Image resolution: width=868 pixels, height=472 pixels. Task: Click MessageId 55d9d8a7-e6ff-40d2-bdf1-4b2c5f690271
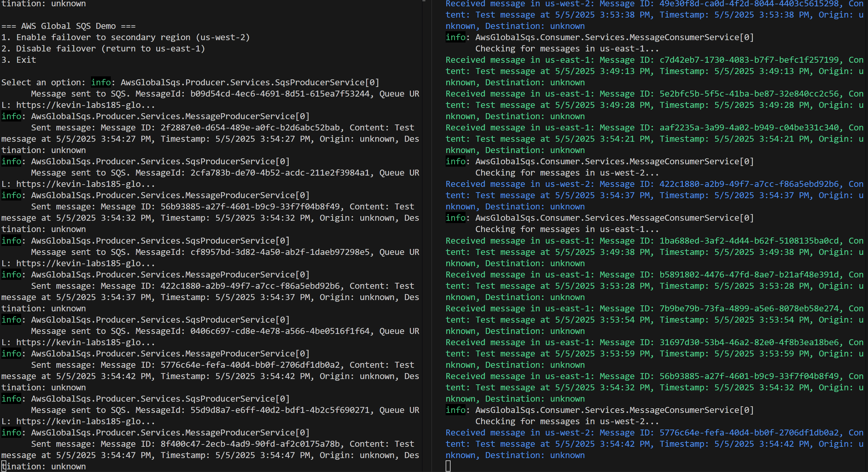click(280, 410)
